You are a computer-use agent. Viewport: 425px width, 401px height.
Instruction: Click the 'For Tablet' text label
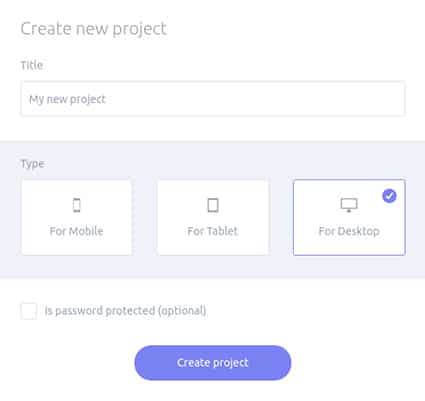213,231
